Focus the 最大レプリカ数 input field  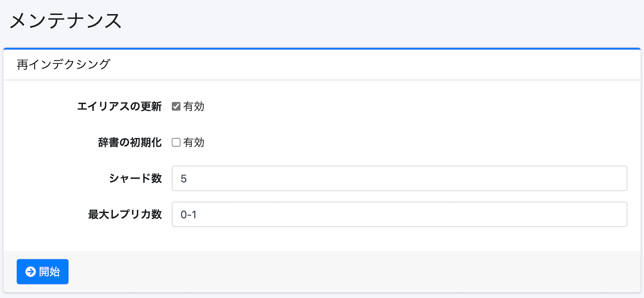click(x=399, y=214)
